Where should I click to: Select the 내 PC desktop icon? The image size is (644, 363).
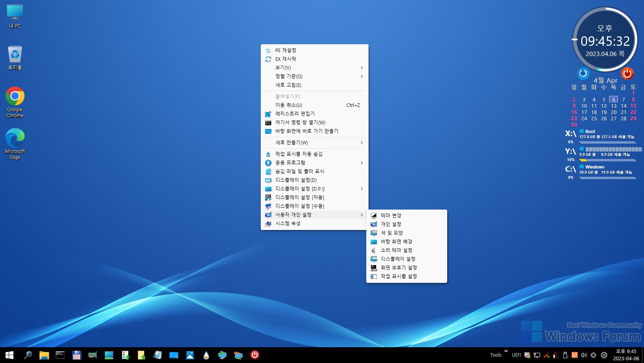(x=15, y=17)
